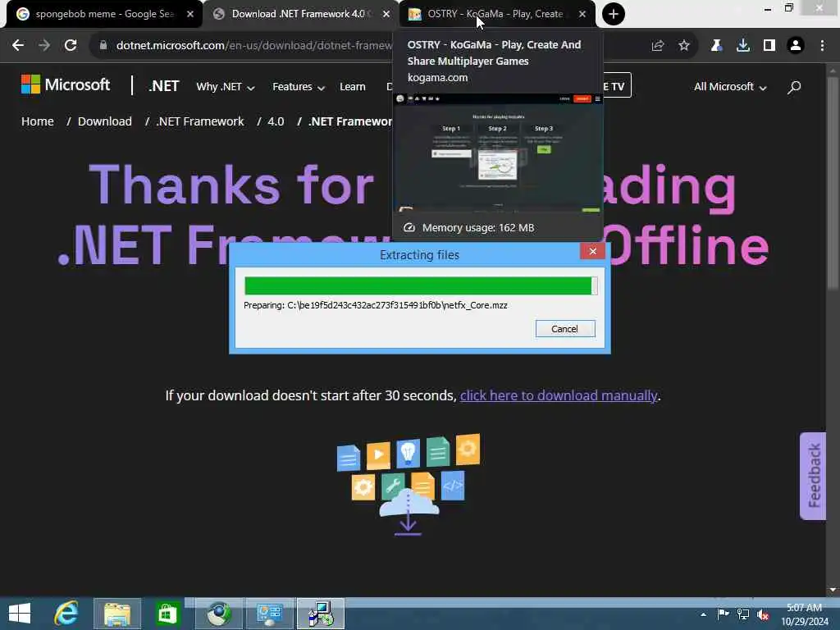
Task: Show hidden tray icons arrow
Action: 703,614
